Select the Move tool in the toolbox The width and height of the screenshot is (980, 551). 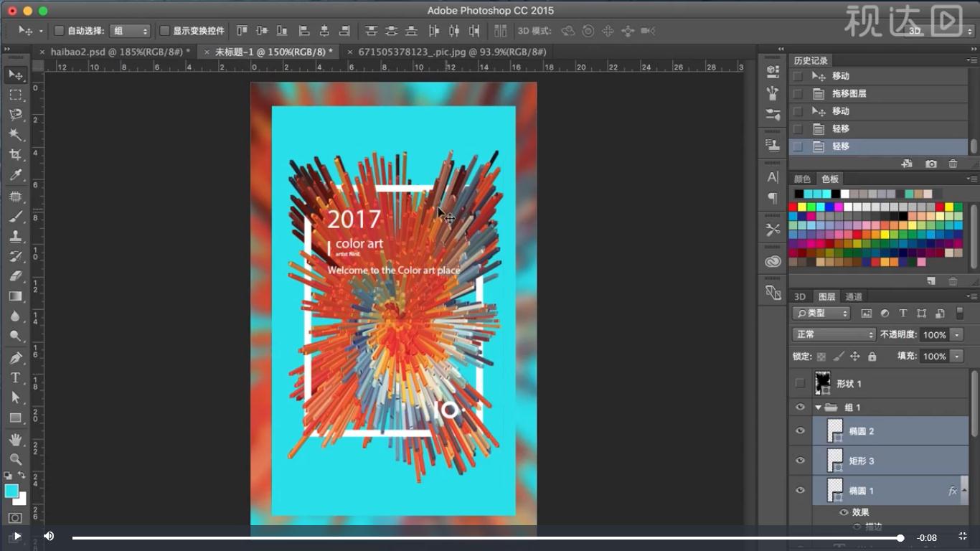15,75
